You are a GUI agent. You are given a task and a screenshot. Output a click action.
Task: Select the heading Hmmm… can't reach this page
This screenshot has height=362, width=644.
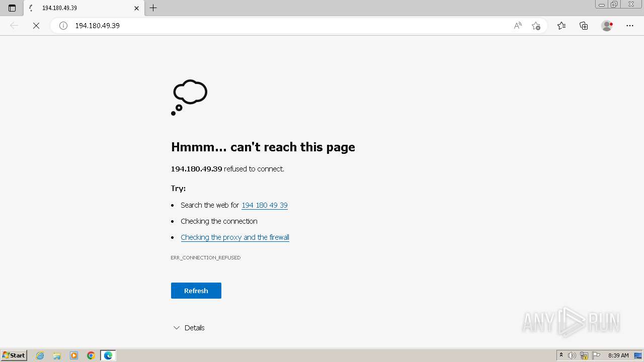click(263, 147)
